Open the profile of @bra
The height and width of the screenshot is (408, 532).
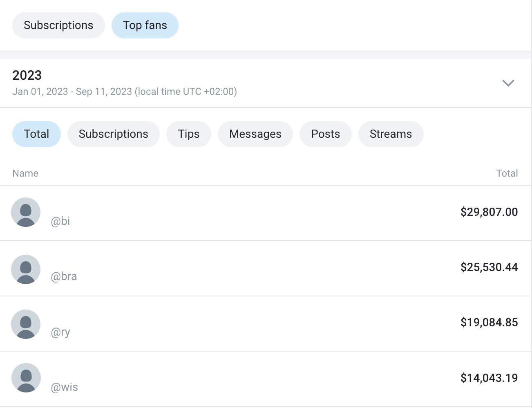point(65,276)
